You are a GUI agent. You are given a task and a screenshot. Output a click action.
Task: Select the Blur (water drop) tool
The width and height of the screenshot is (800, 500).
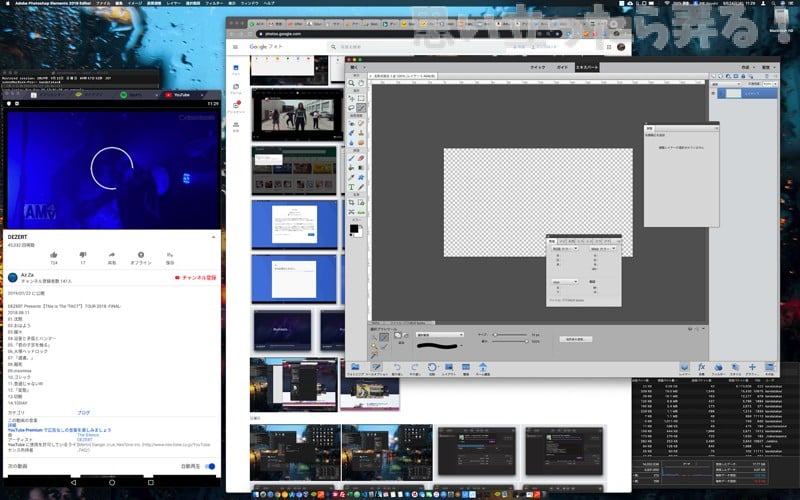(x=352, y=142)
